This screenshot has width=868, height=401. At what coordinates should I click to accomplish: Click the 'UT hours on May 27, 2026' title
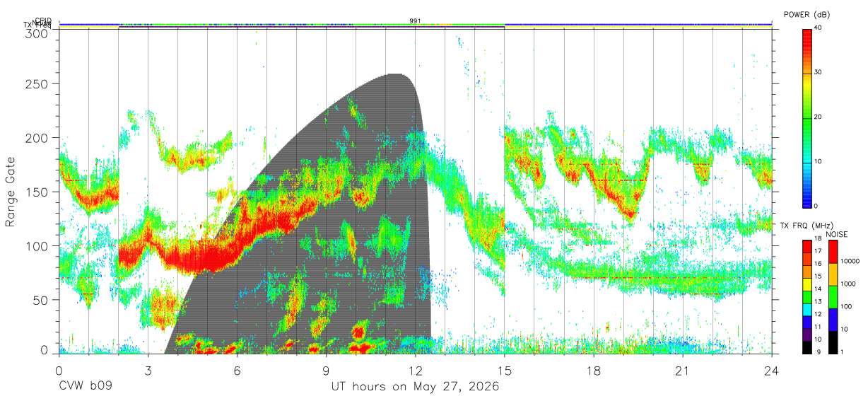[415, 387]
